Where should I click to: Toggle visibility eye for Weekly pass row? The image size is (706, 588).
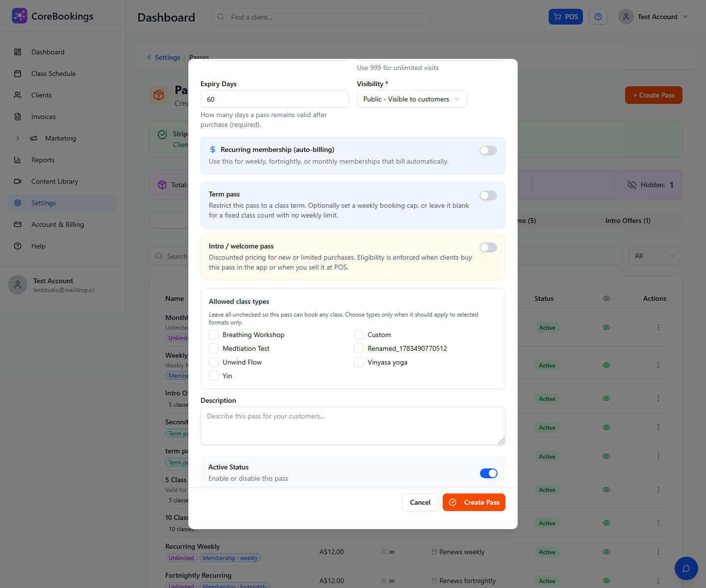point(606,365)
